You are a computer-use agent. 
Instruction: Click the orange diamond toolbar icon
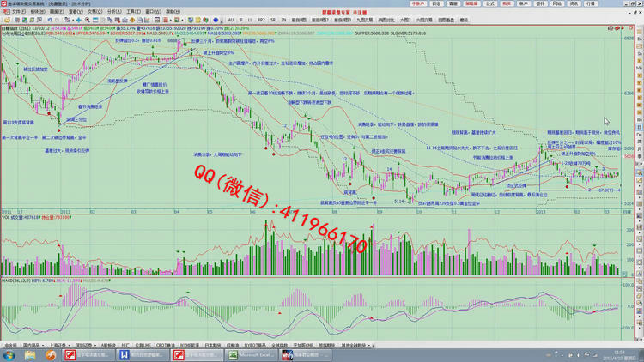[132, 20]
